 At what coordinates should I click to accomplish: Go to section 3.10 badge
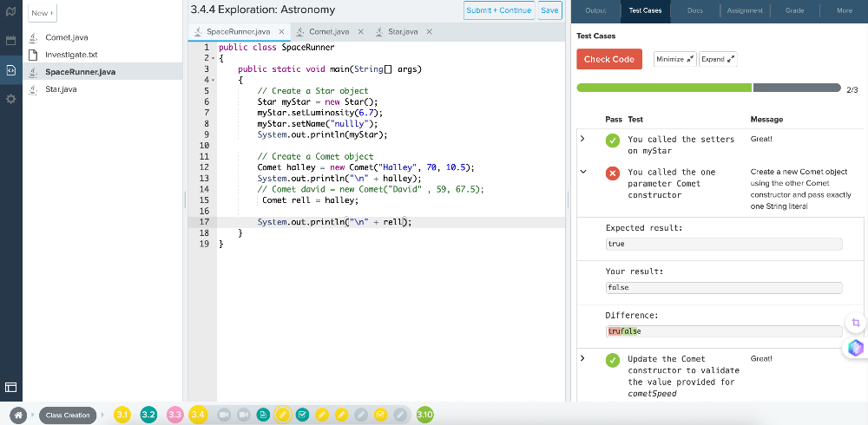click(x=424, y=415)
